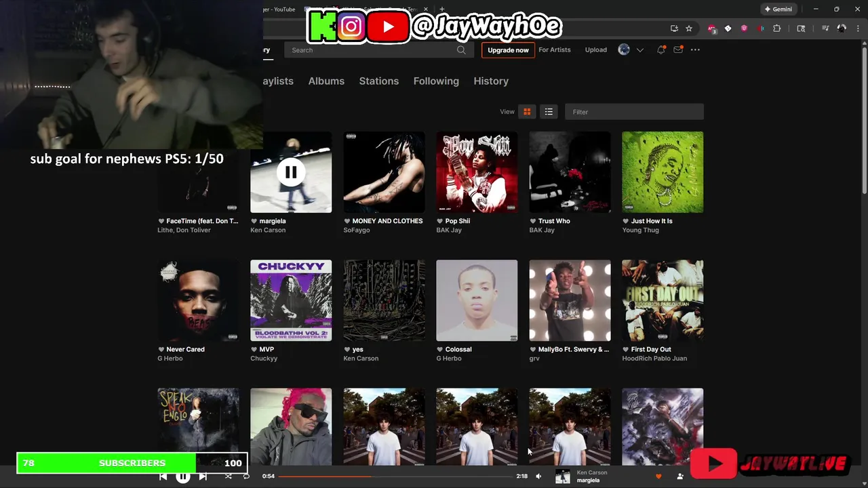Switch to the Stations tab

379,81
